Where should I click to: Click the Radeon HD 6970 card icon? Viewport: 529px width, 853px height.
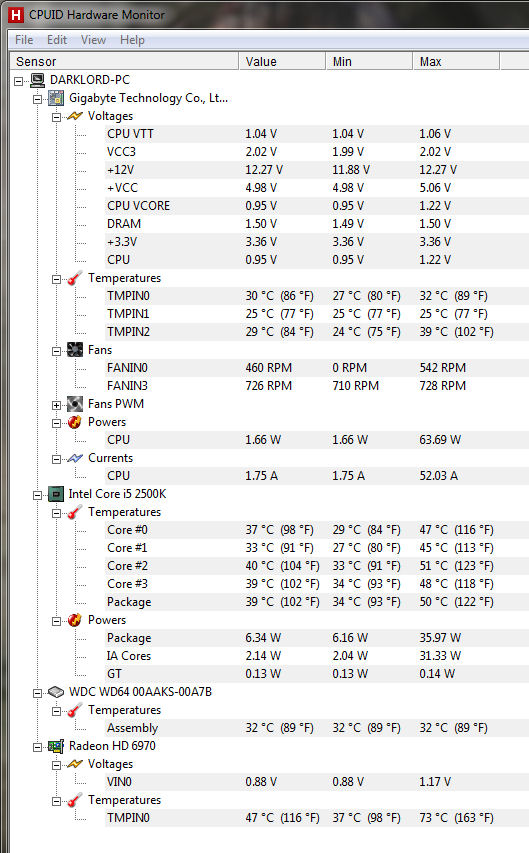[56, 746]
